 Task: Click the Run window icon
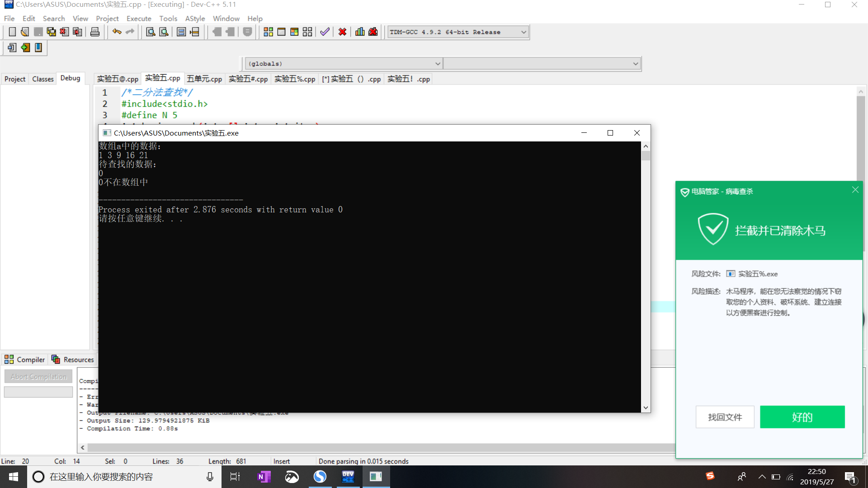[x=281, y=32]
